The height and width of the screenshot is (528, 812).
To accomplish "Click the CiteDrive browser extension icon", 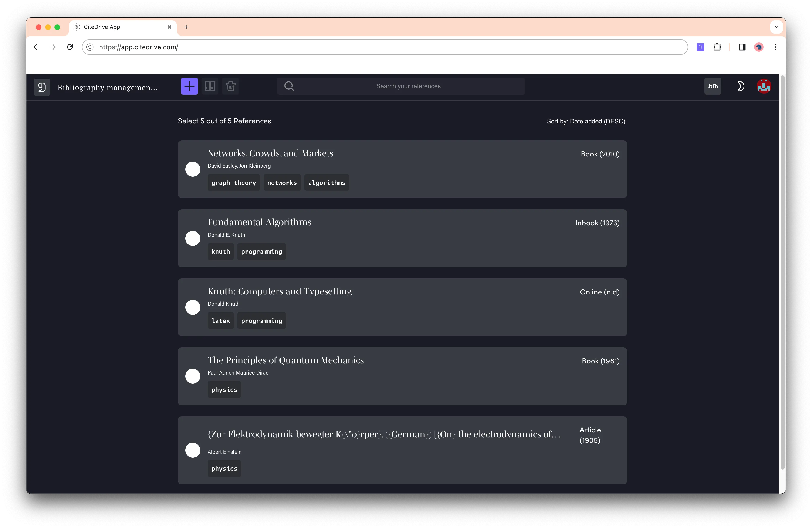I will (x=700, y=47).
